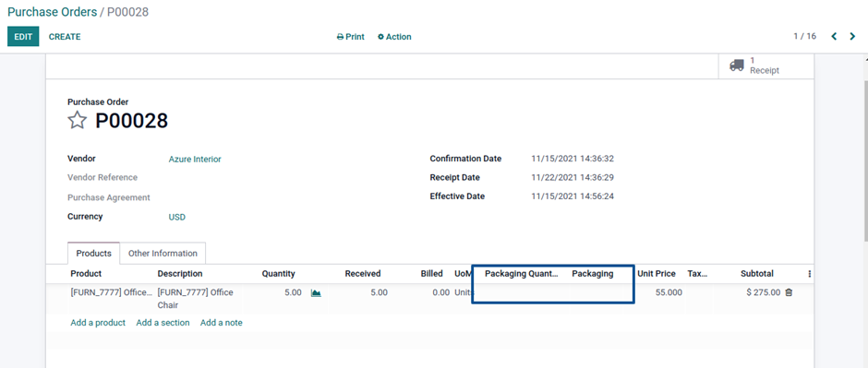Open the Action dropdown

394,37
